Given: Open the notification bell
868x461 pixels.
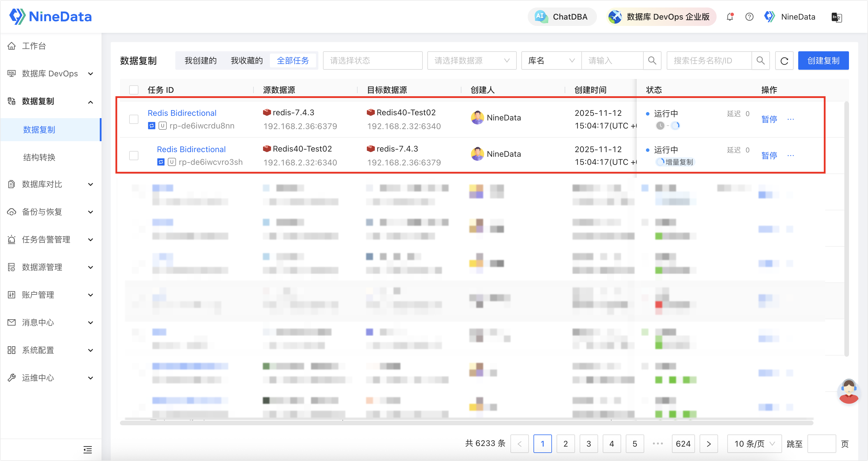Looking at the screenshot, I should tap(730, 17).
